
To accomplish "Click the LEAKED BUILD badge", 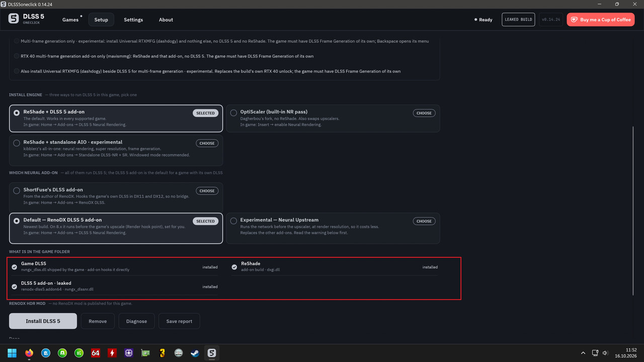I will [x=518, y=20].
